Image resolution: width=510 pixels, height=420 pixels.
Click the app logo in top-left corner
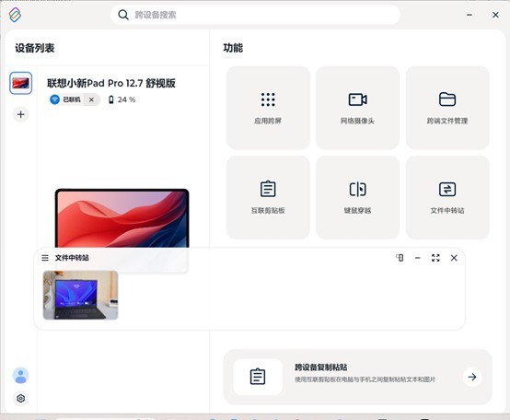[x=15, y=15]
